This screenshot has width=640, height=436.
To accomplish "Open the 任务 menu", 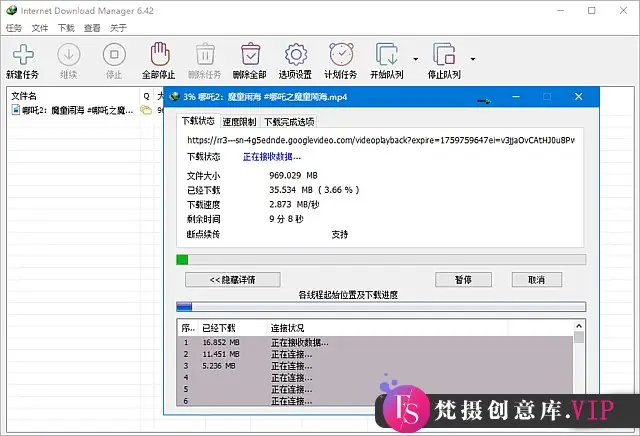I will pos(13,28).
